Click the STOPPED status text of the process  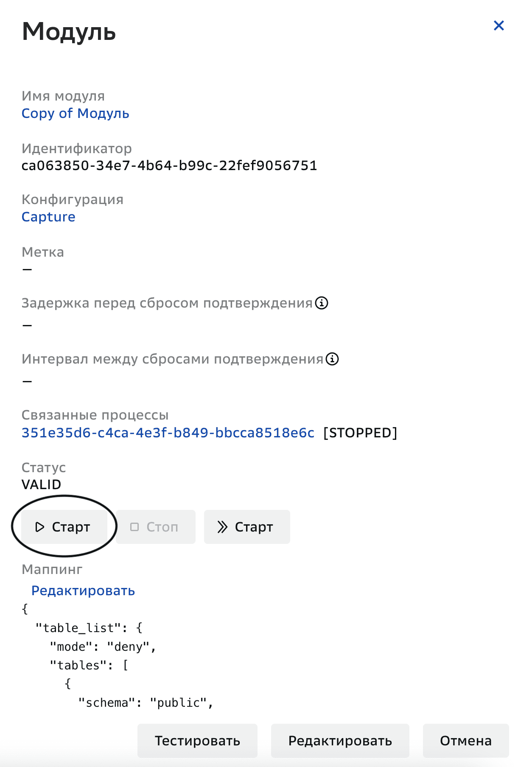tap(360, 432)
